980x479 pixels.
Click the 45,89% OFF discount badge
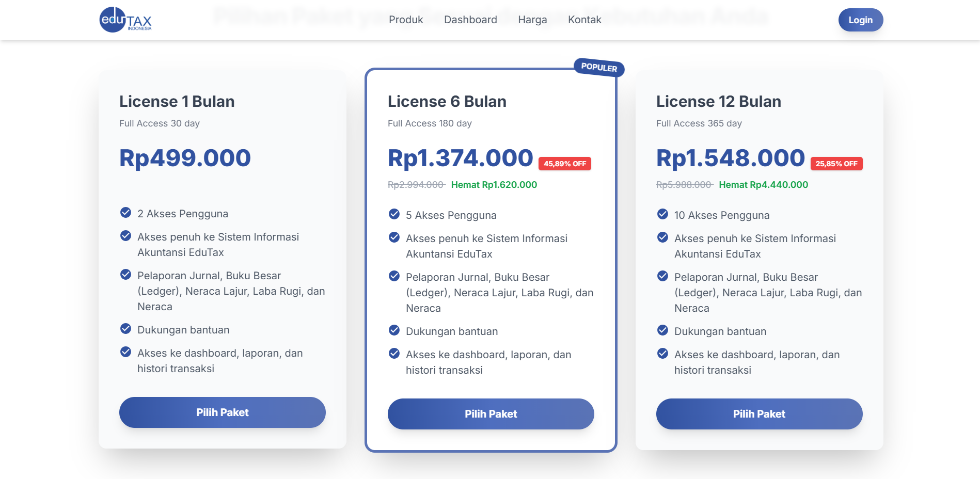[x=565, y=164]
